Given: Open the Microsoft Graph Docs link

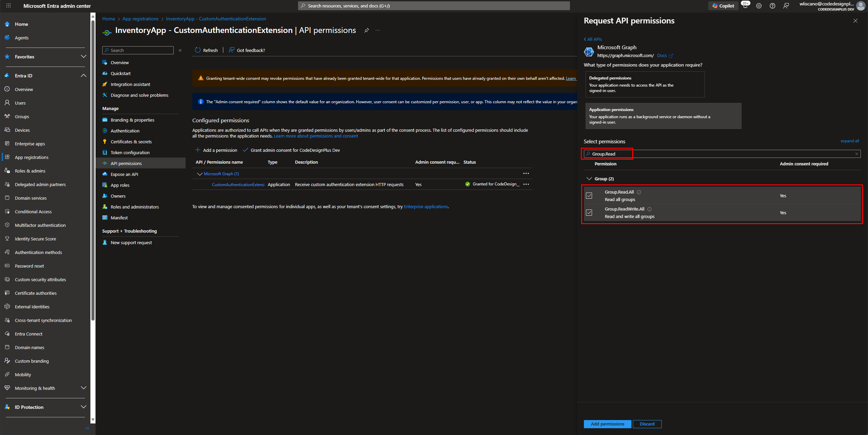Looking at the screenshot, I should (x=665, y=56).
